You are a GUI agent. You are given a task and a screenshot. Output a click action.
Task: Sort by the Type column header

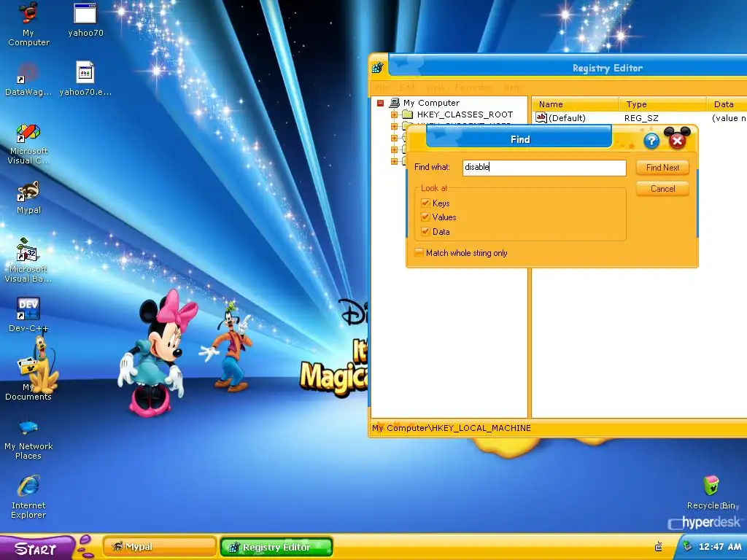[x=662, y=104]
